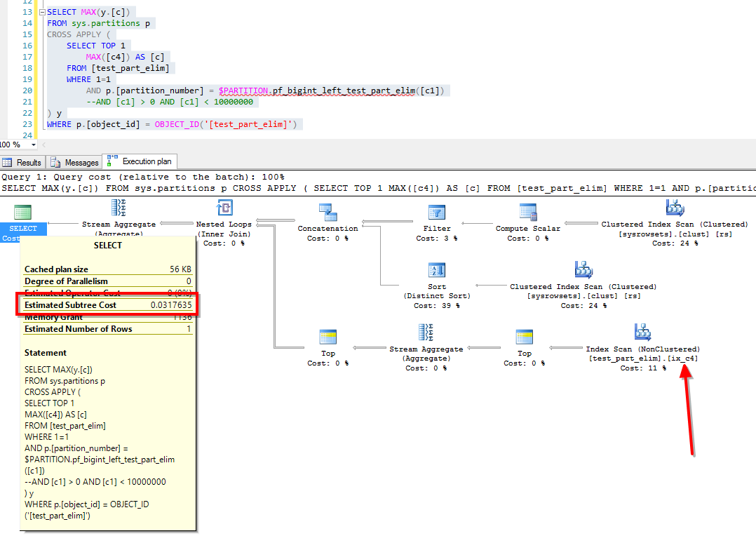Screen dimensions: 756x543
Task: Select the Top operator left of Index Scan
Action: (x=524, y=337)
